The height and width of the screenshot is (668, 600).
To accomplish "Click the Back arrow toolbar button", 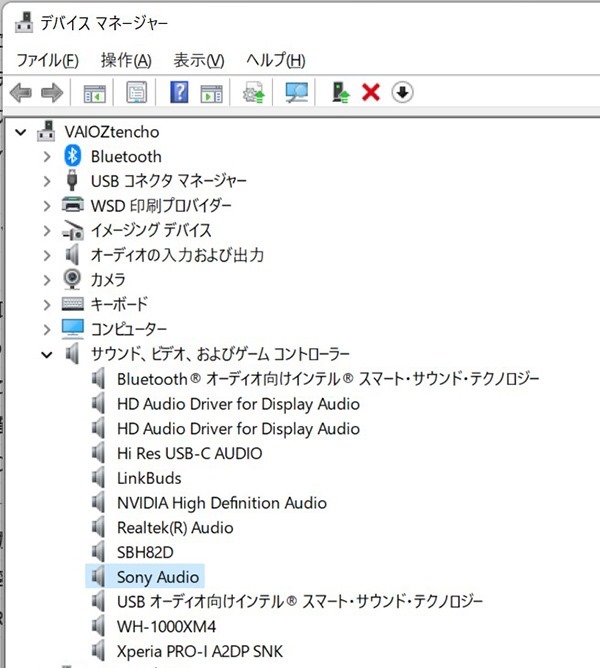I will point(20,92).
